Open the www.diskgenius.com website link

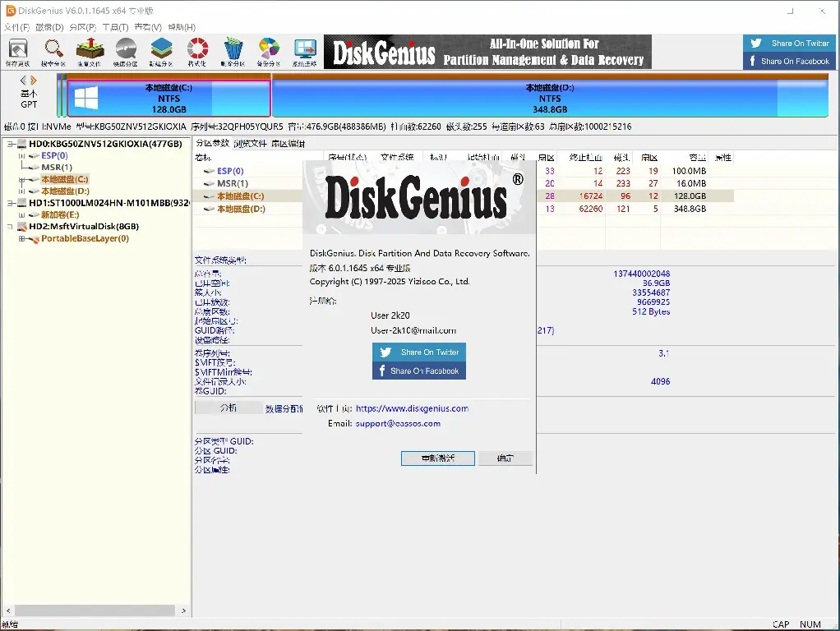pyautogui.click(x=412, y=408)
